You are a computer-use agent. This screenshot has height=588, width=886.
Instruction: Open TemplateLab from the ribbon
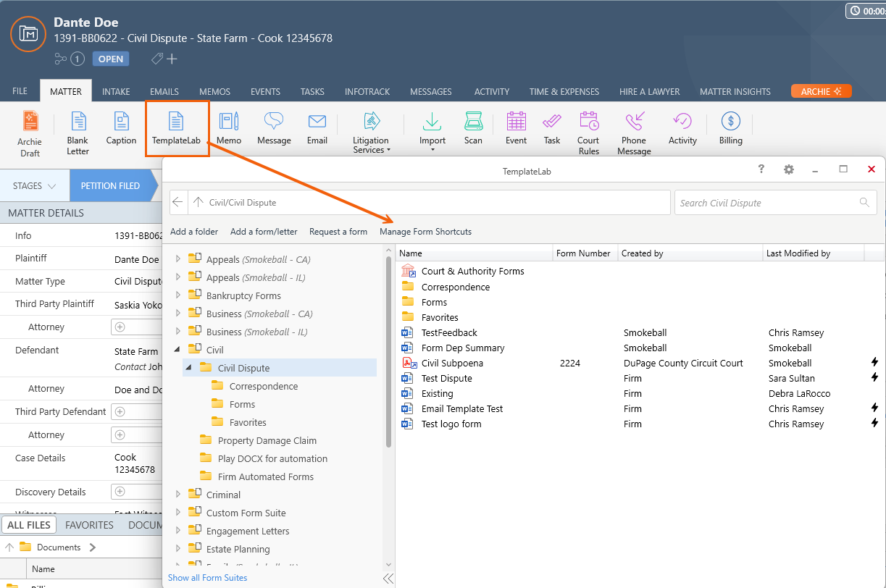(176, 129)
